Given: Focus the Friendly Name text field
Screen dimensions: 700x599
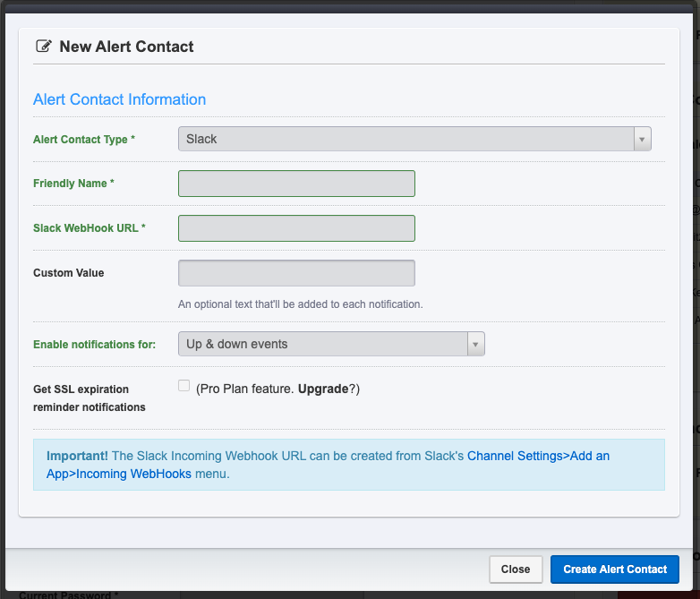Looking at the screenshot, I should [296, 184].
